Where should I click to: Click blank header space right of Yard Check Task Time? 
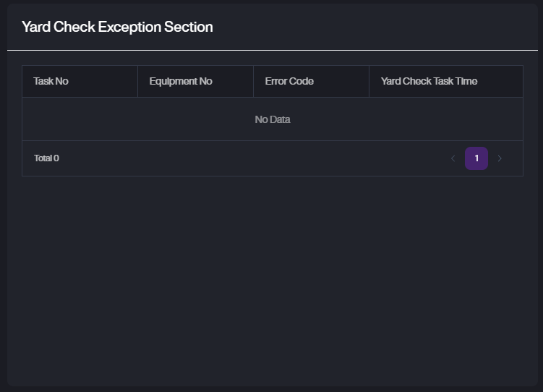[x=503, y=81]
